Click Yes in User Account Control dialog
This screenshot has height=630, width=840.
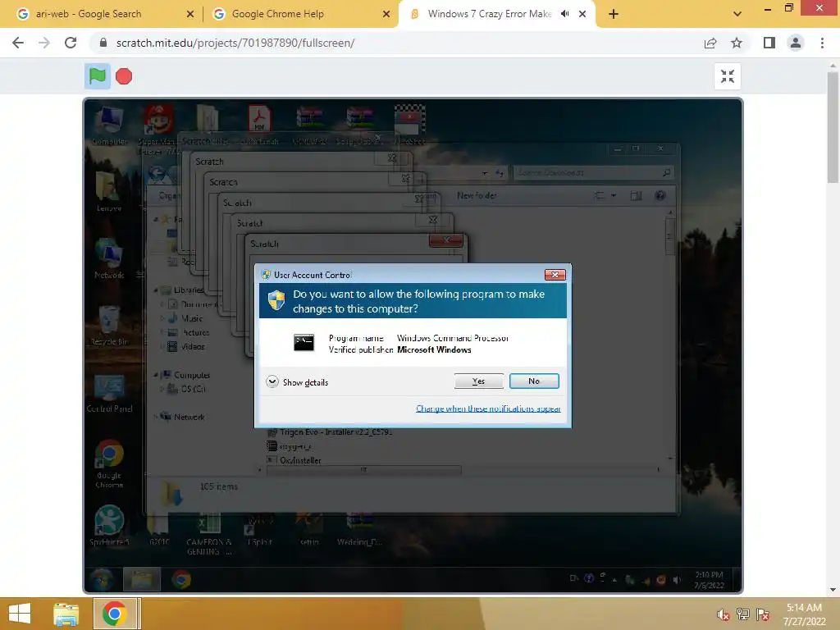[x=478, y=381]
